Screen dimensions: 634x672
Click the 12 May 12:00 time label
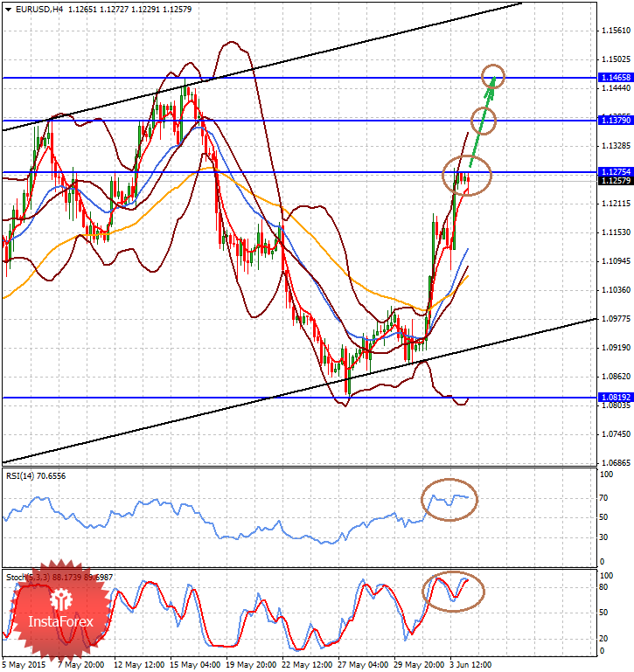pyautogui.click(x=138, y=665)
